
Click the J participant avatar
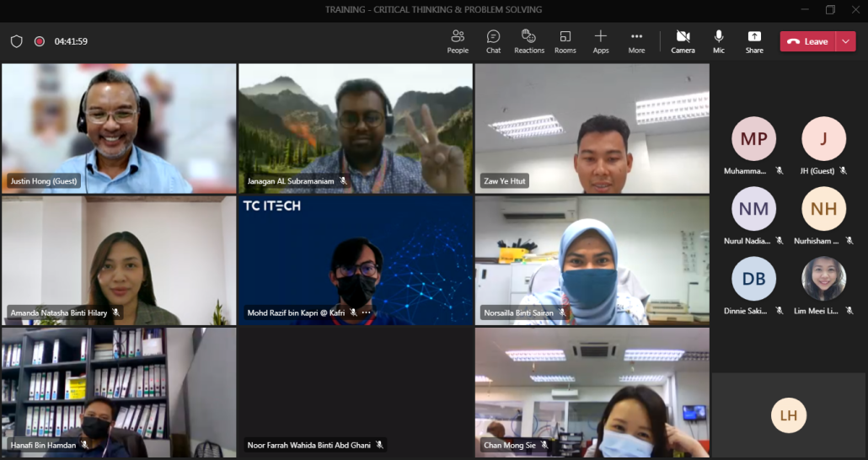823,138
